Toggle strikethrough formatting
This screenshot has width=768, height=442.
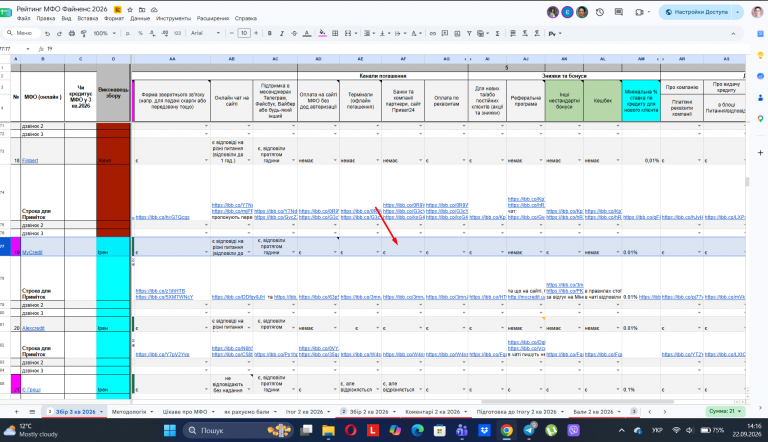click(294, 33)
